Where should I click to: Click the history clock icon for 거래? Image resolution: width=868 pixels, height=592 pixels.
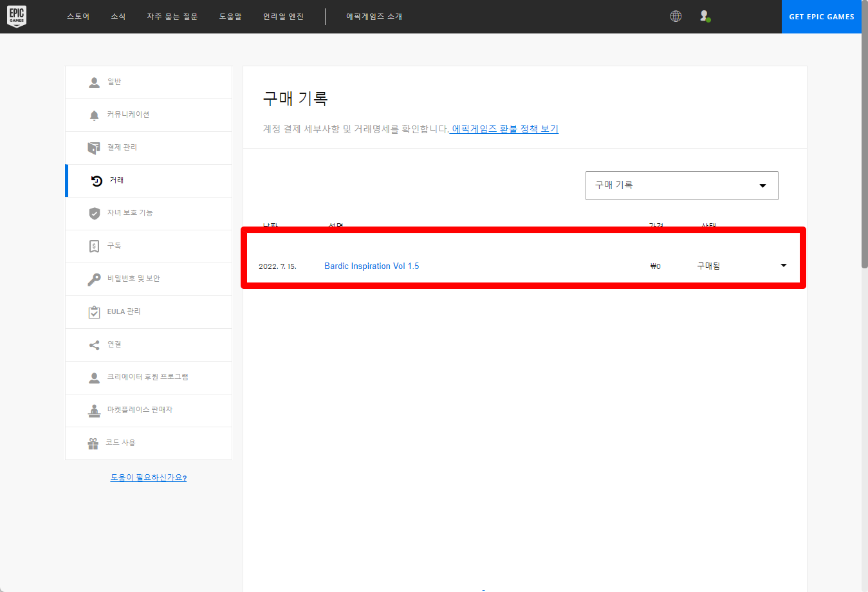[x=97, y=181]
